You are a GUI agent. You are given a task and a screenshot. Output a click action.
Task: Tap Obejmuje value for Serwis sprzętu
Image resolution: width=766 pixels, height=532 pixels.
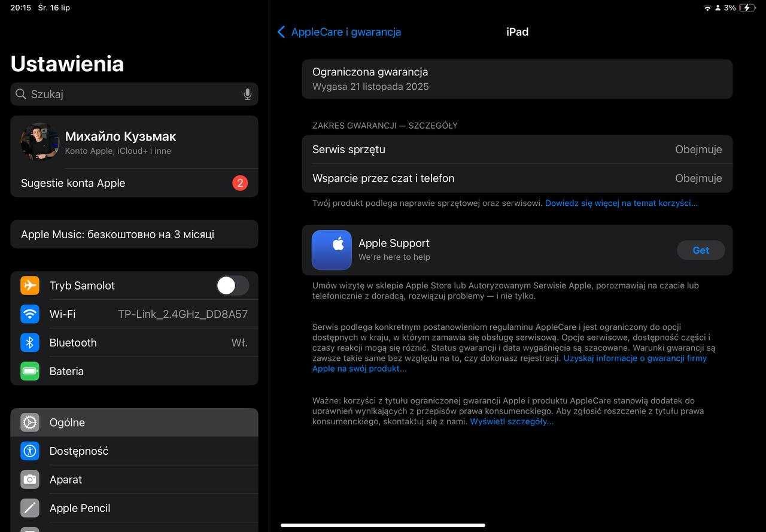(x=698, y=150)
